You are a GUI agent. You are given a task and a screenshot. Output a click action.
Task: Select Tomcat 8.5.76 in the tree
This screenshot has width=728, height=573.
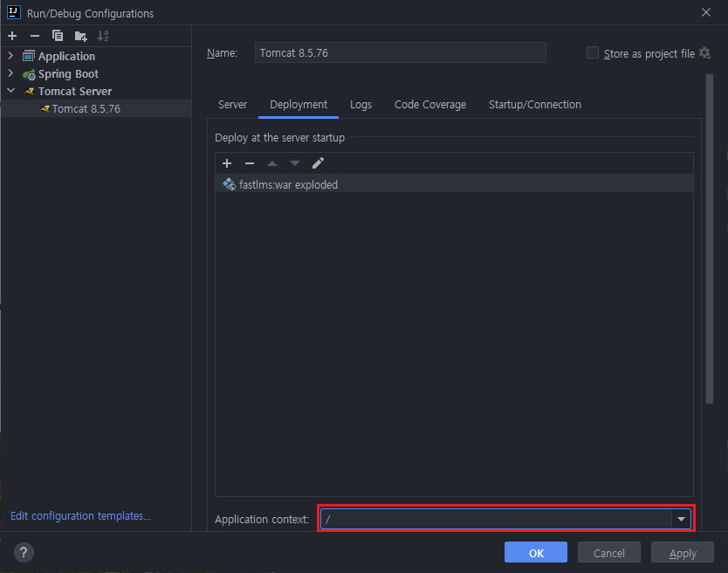tap(96, 108)
